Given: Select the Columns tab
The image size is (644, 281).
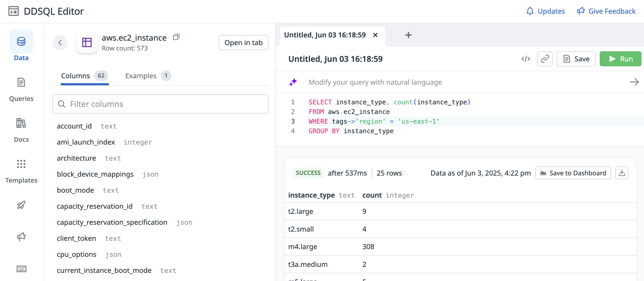Looking at the screenshot, I should point(84,76).
